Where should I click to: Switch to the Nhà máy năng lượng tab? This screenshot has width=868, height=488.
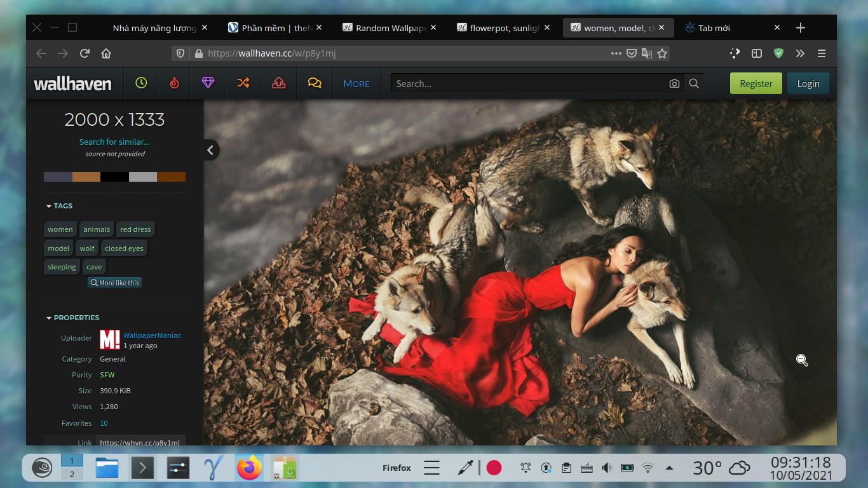[x=156, y=28]
